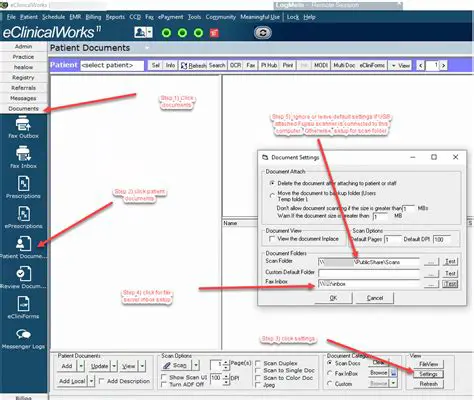
Task: Click the Fax Inbox path field
Action: 368,284
